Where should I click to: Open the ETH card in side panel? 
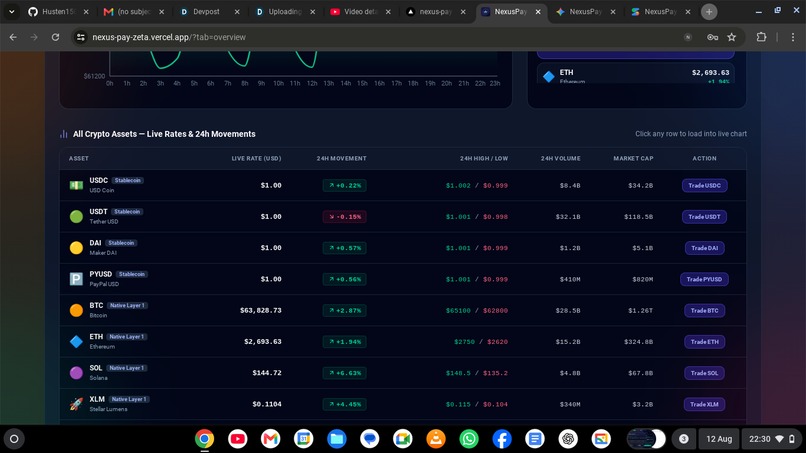point(635,73)
